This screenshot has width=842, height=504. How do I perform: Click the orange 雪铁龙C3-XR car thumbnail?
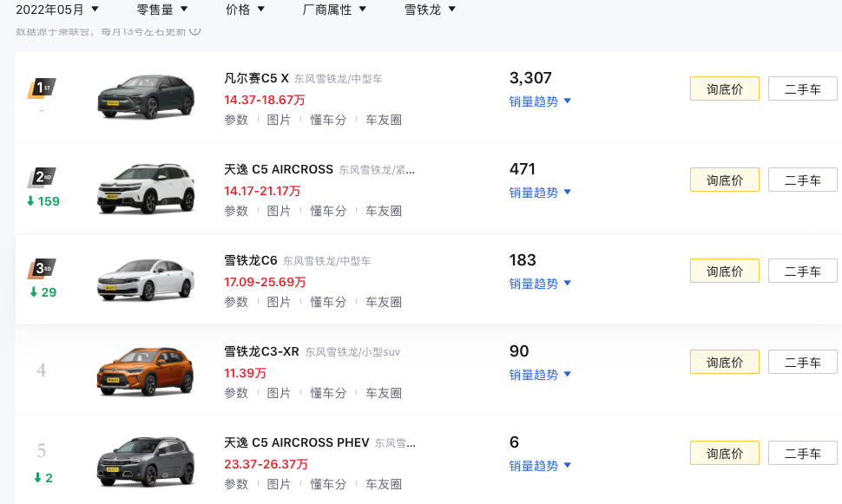coord(145,370)
